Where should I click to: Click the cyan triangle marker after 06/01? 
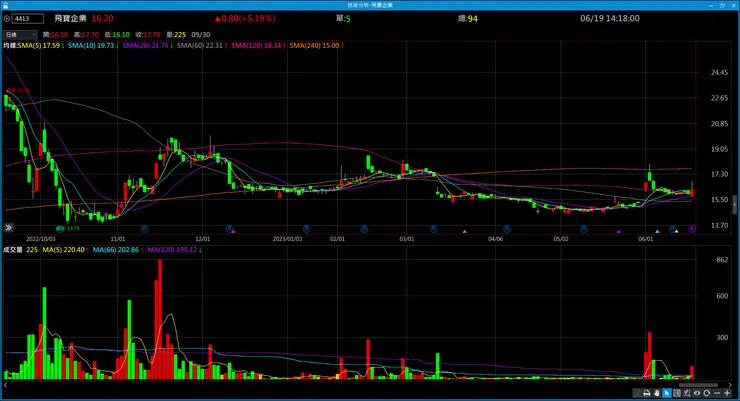tap(657, 231)
